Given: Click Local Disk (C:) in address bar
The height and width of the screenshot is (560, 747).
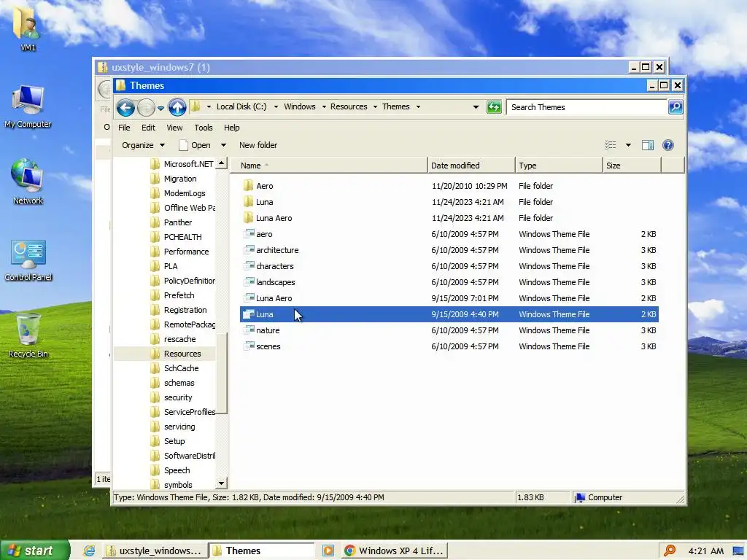Looking at the screenshot, I should (x=241, y=106).
